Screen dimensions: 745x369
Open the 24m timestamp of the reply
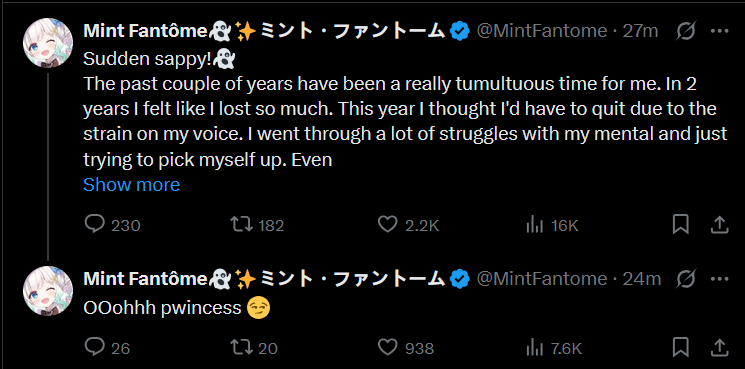tap(641, 279)
